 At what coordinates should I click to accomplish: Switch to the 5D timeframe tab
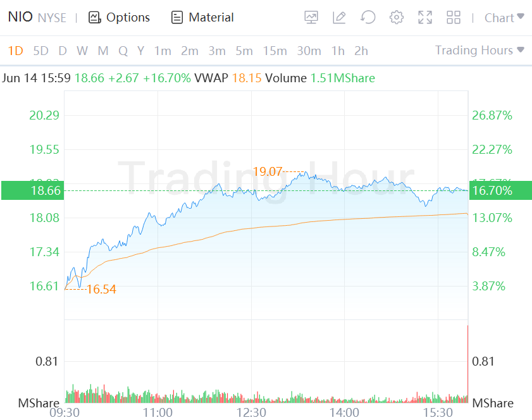point(40,51)
